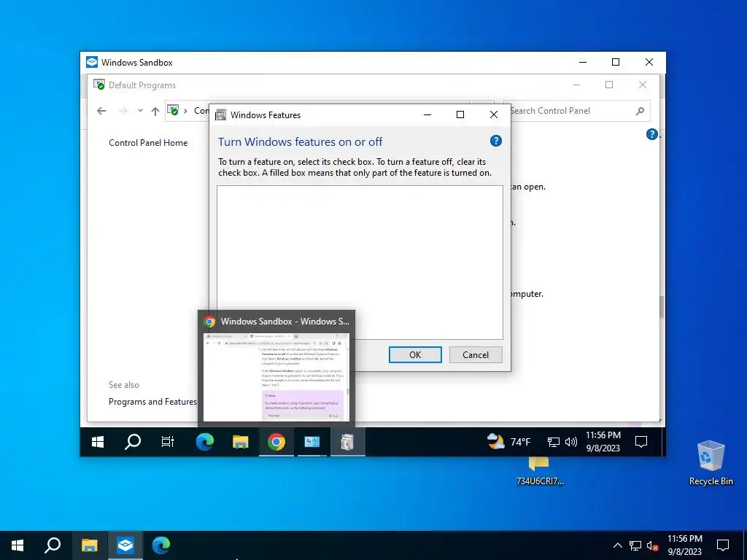Open sandbox volume tray icon
This screenshot has width=747, height=560.
[x=570, y=443]
